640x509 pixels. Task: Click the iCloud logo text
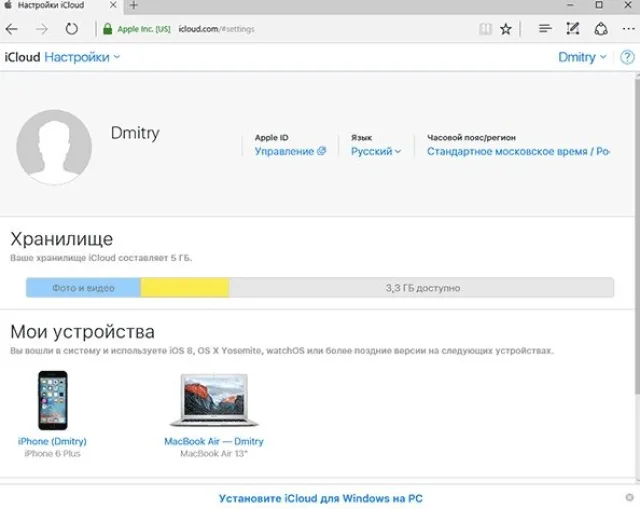coord(22,57)
